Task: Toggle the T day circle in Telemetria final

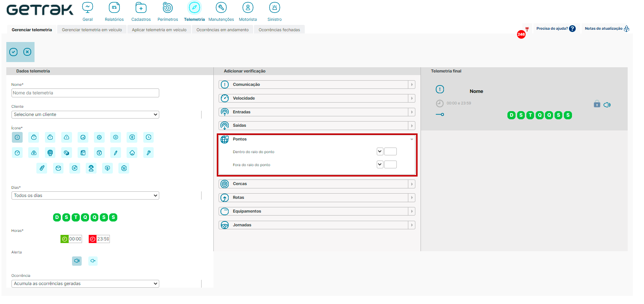Action: pyautogui.click(x=530, y=115)
